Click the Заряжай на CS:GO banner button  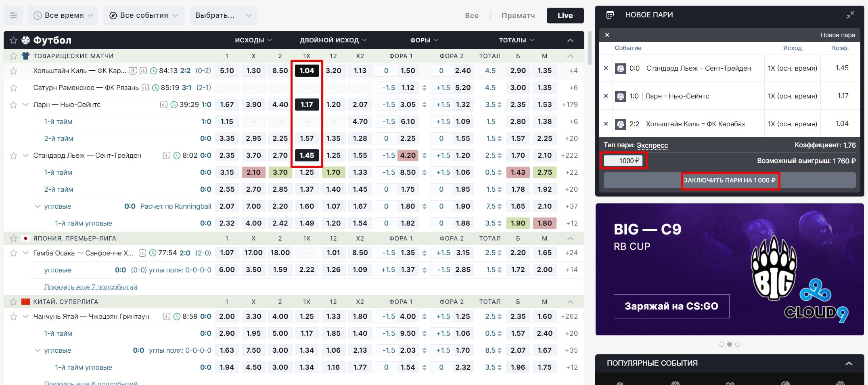pos(671,306)
